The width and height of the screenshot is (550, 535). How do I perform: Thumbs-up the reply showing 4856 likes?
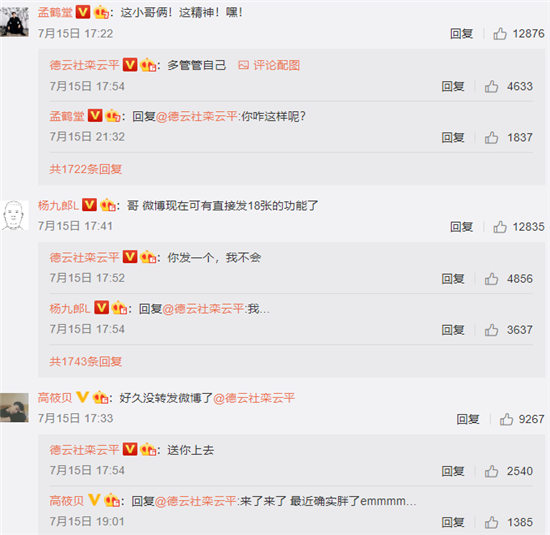click(491, 279)
